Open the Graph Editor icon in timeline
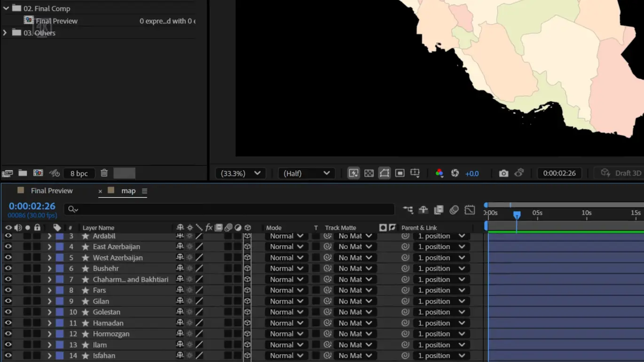644x362 pixels. point(470,210)
